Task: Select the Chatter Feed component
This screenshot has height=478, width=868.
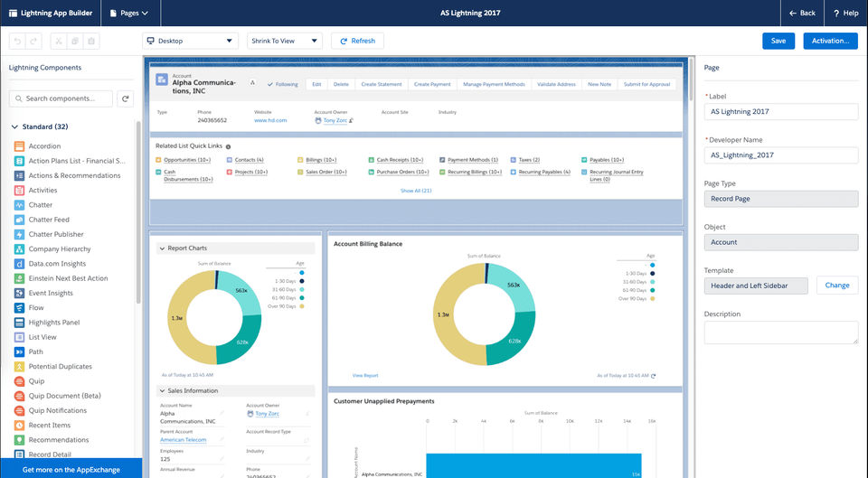Action: (x=49, y=220)
